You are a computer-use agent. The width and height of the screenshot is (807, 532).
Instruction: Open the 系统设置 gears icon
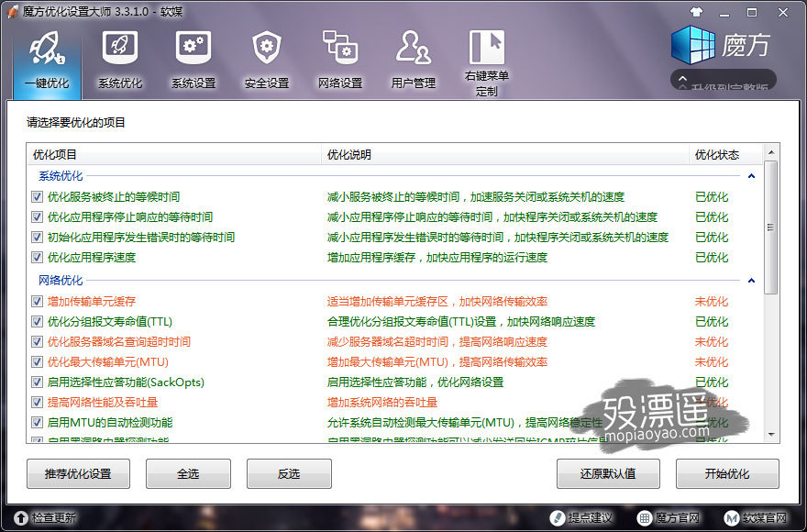point(193,48)
